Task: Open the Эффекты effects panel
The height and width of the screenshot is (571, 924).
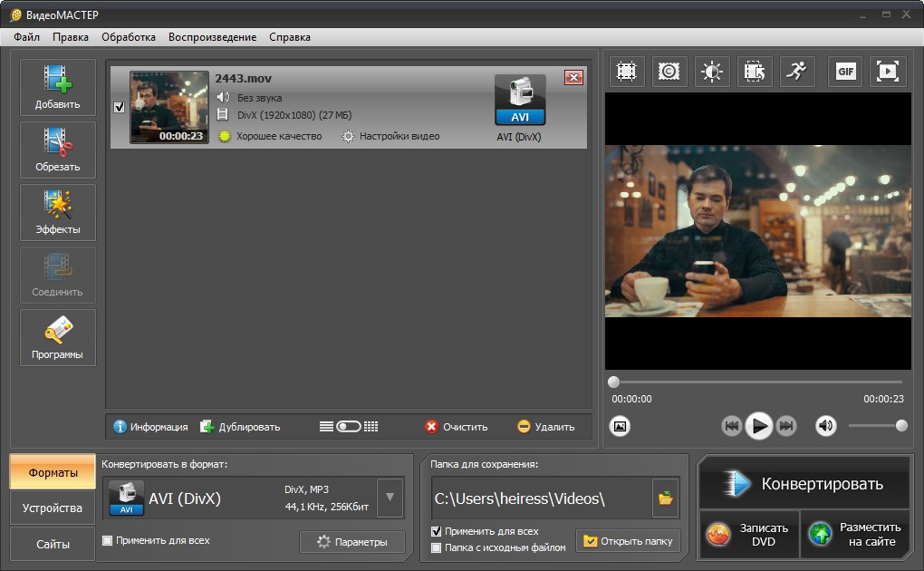Action: tap(58, 212)
